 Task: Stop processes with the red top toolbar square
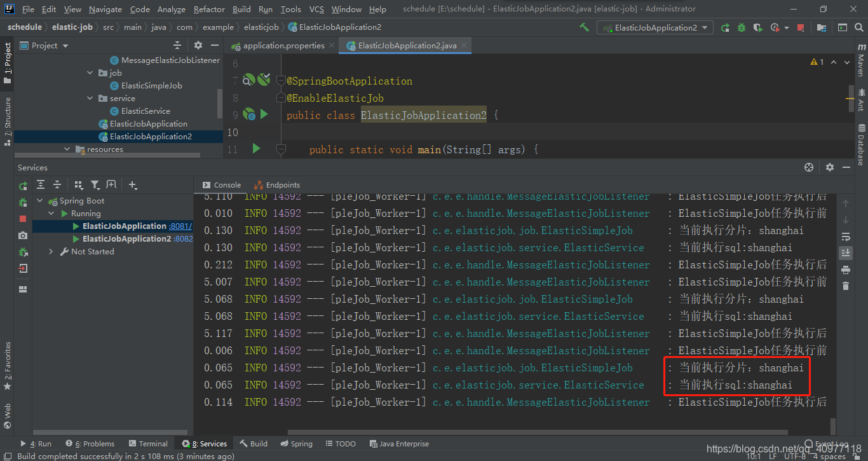[801, 27]
